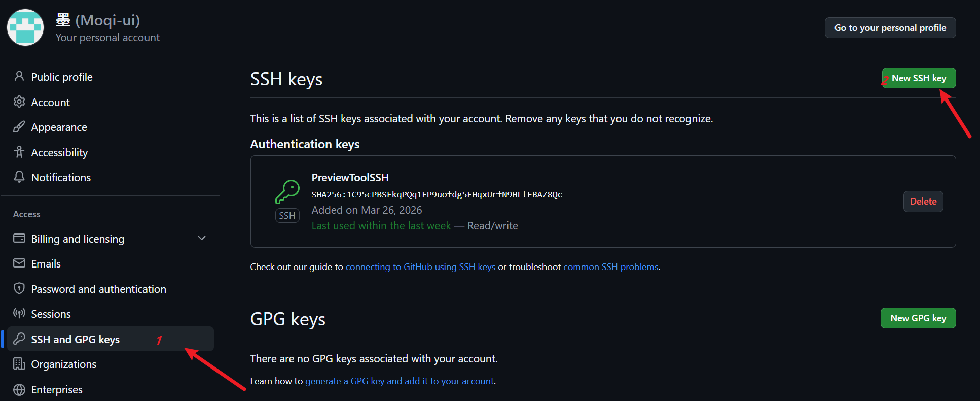Click Added on Mar 26, 2026 text

[367, 210]
